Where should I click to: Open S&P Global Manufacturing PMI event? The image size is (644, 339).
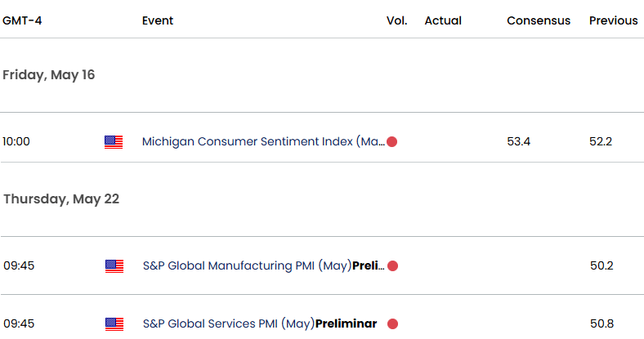pos(264,266)
